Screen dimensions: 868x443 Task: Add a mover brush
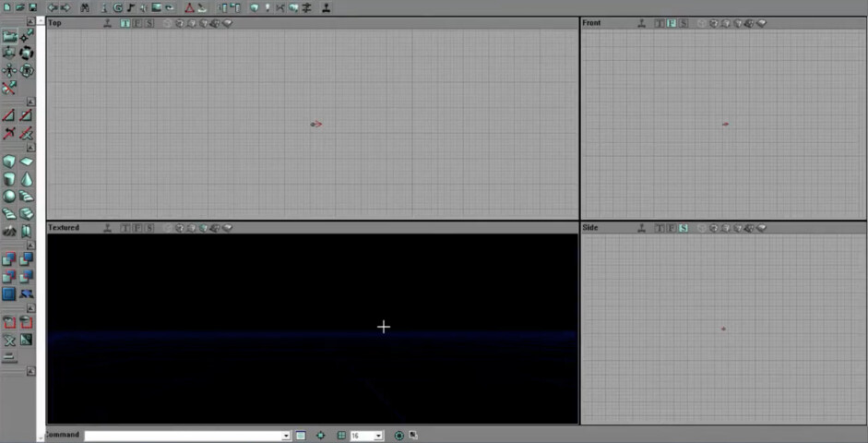click(27, 293)
